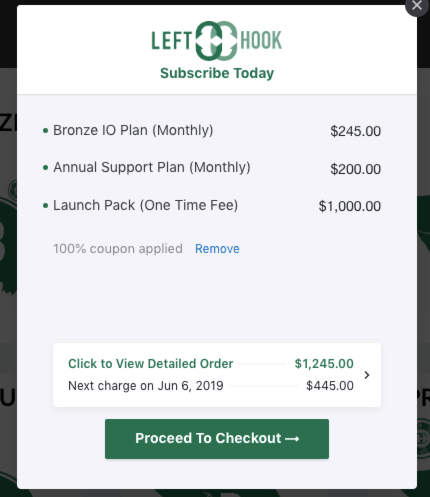The height and width of the screenshot is (497, 430).
Task: Click the Proceed To Checkout button
Action: pos(217,439)
